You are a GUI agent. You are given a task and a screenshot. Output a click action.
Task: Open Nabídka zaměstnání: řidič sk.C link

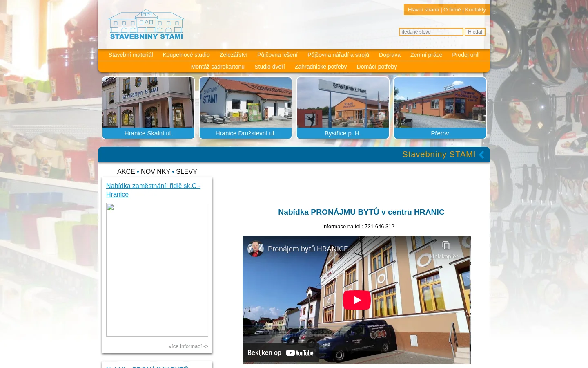(153, 190)
